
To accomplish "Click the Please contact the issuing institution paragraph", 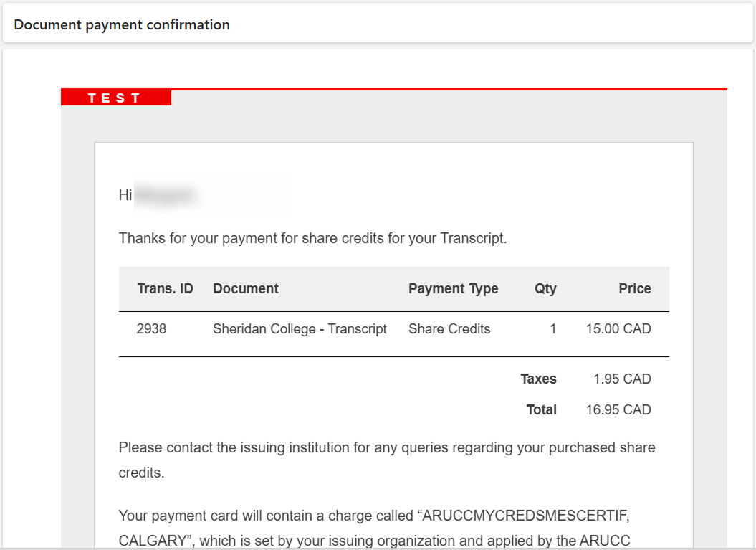I will point(387,460).
